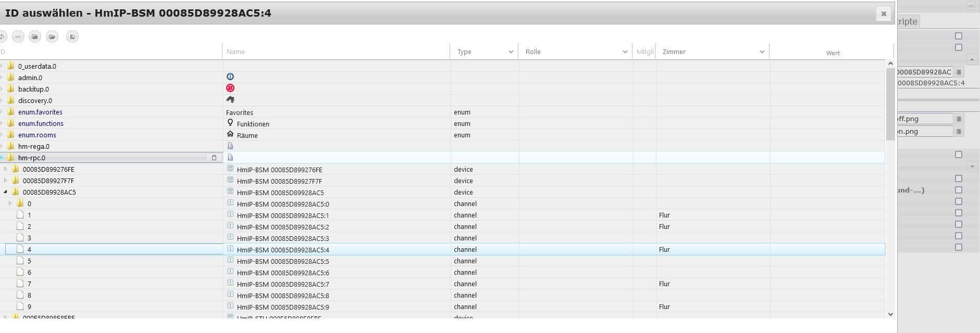The width and height of the screenshot is (980, 333).
Task: Click the Name filter field
Action: point(337,52)
